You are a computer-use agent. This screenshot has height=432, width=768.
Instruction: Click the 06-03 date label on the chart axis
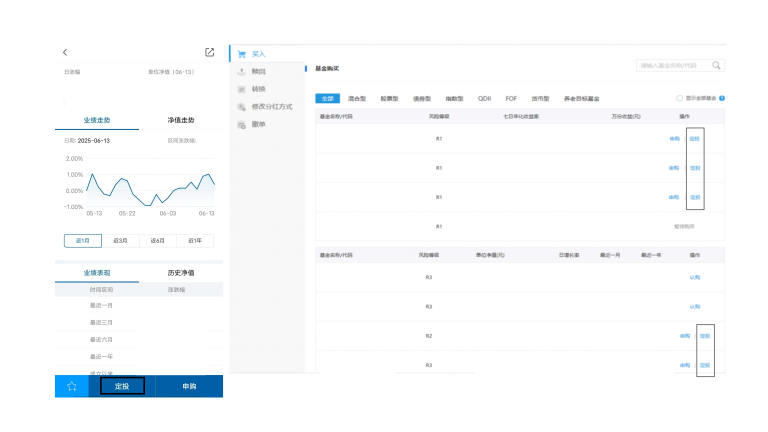click(168, 214)
